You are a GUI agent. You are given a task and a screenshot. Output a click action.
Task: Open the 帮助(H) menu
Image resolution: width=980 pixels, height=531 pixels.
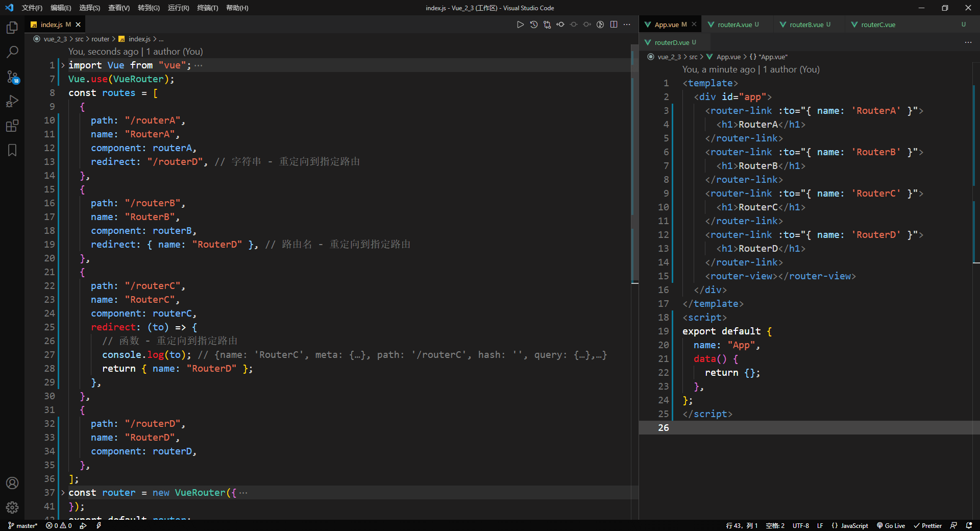(237, 8)
